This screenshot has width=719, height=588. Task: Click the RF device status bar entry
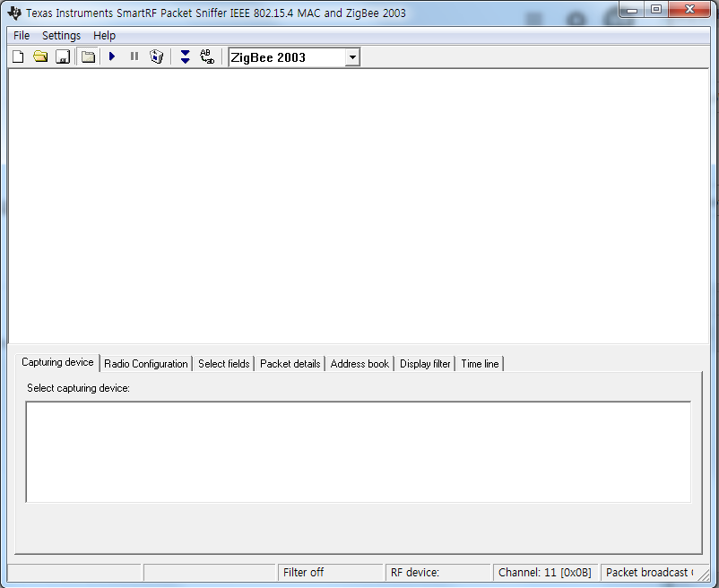point(437,573)
